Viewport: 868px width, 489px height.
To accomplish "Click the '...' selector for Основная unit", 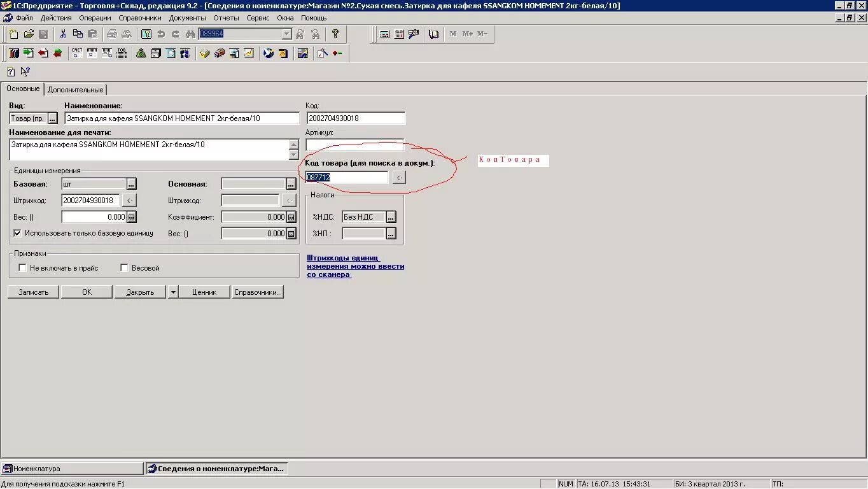I will tap(291, 184).
